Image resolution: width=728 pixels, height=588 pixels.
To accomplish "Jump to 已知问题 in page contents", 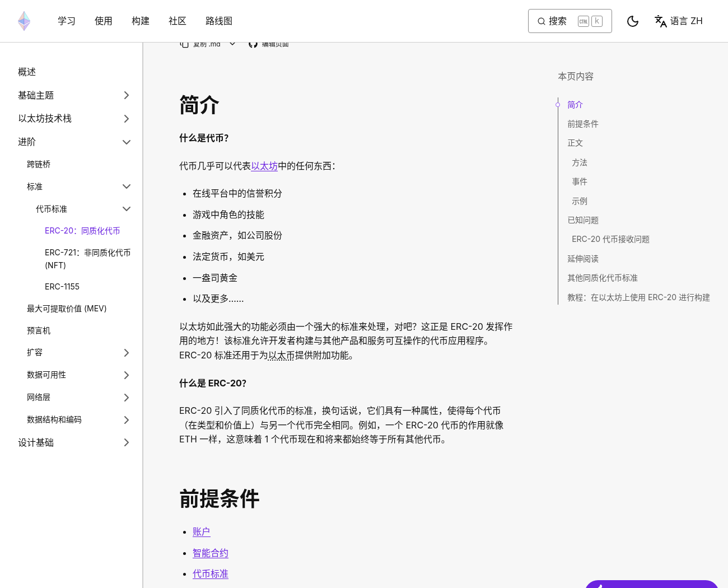I will tap(583, 220).
